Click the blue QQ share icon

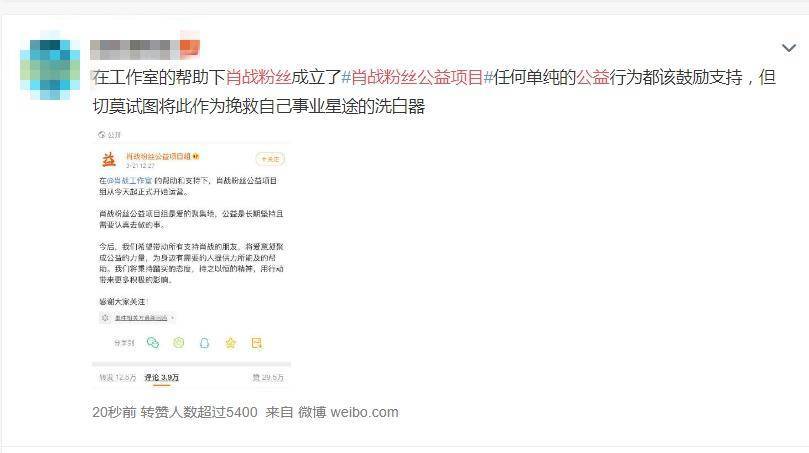(204, 343)
